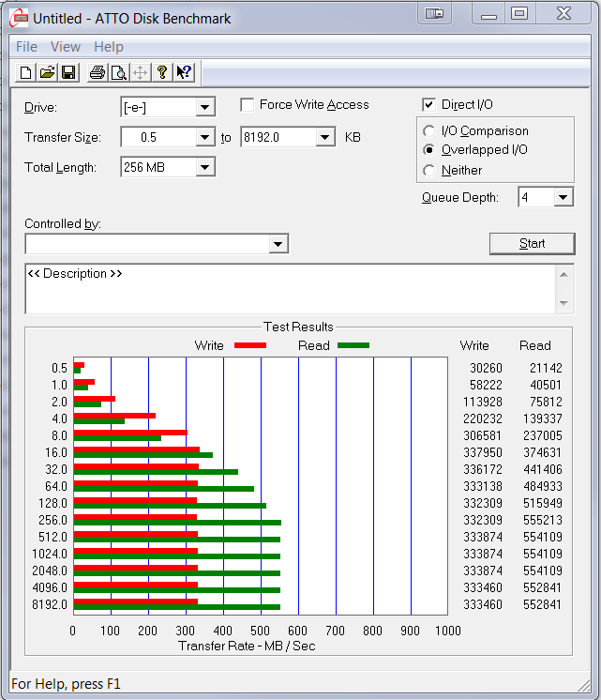Viewport: 601px width, 700px height.
Task: Click the ATTO logo in the title bar
Action: coord(18,18)
